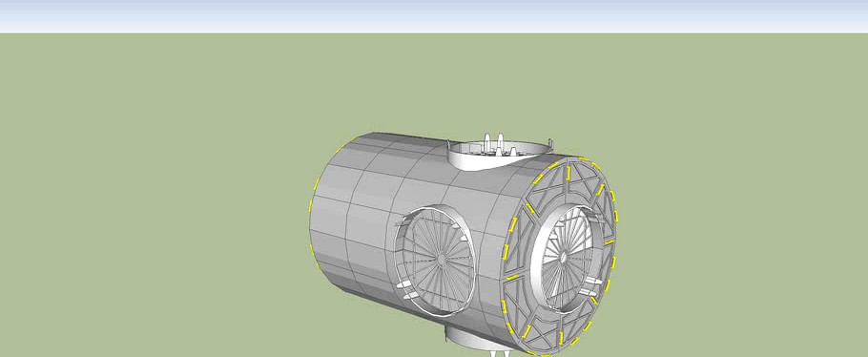The height and width of the screenshot is (357, 868).
Task: Click the sky gradient band above horizon
Action: coord(434,16)
